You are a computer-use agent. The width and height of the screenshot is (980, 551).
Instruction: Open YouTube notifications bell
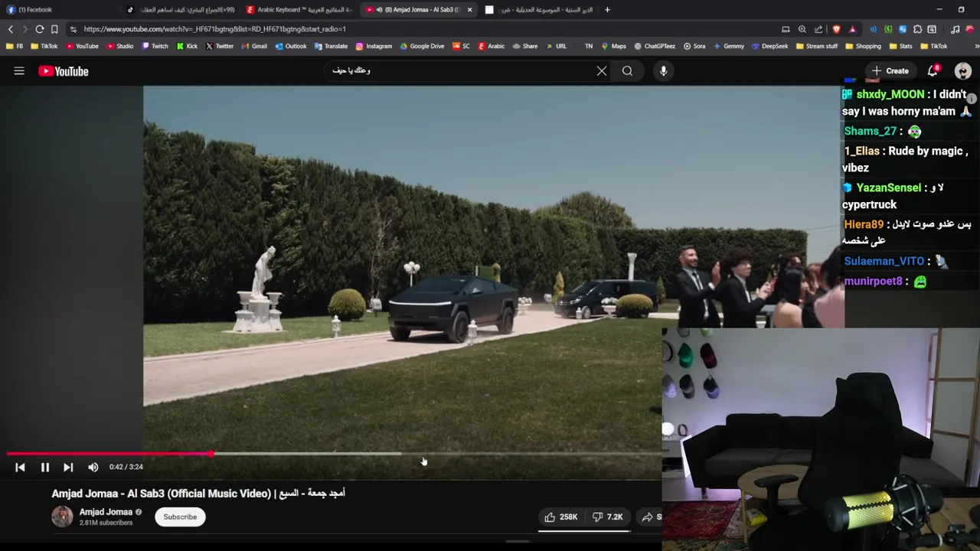point(933,71)
